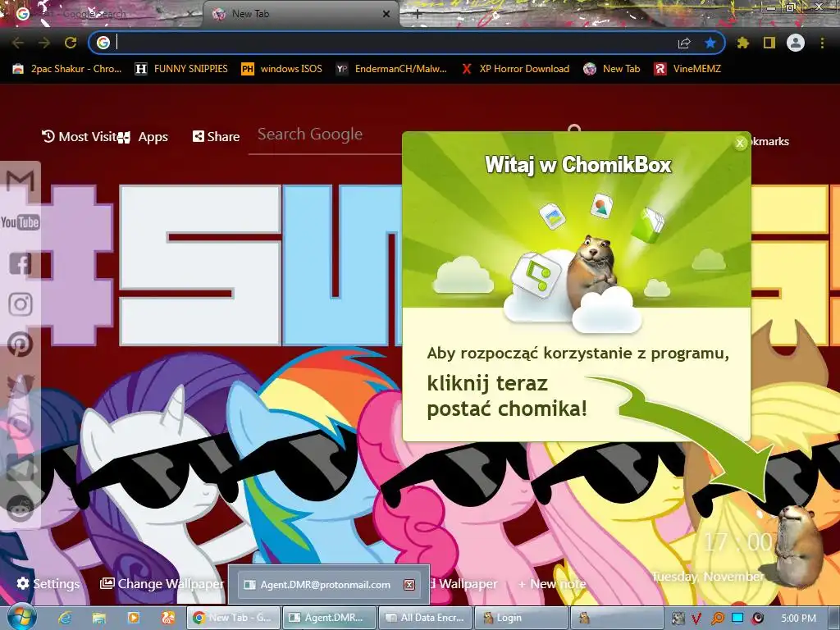The width and height of the screenshot is (840, 630).
Task: Open the Most Visited menu
Action: [80, 137]
